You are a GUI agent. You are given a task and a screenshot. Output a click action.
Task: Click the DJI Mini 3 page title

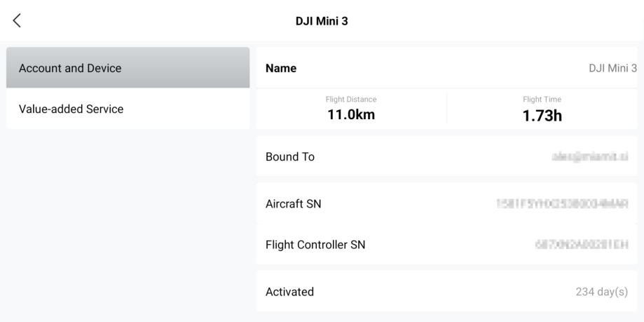tap(322, 21)
